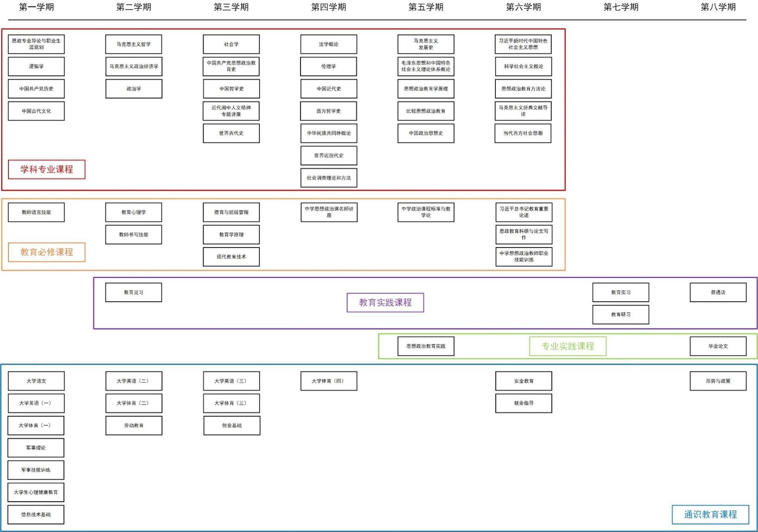Select the 就业指导 course box
This screenshot has width=758, height=532.
click(x=524, y=403)
